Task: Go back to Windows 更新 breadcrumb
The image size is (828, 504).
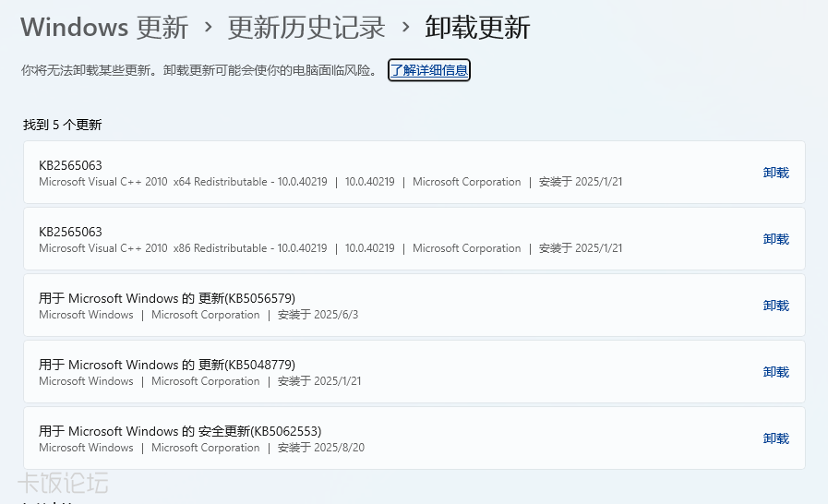Action: [104, 28]
